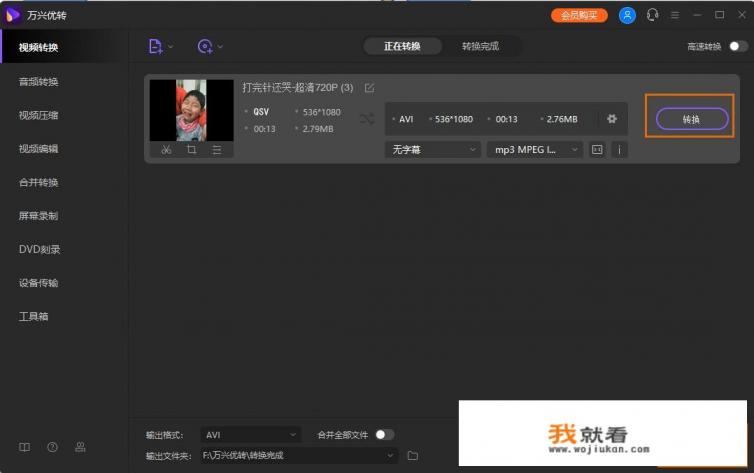Click the rename edit icon beside title
Image resolution: width=754 pixels, height=473 pixels.
369,88
